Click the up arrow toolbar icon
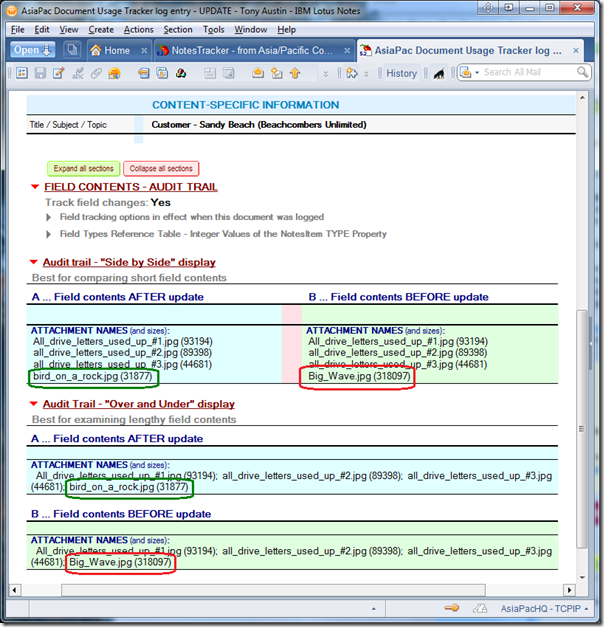The width and height of the screenshot is (604, 627). pyautogui.click(x=295, y=73)
